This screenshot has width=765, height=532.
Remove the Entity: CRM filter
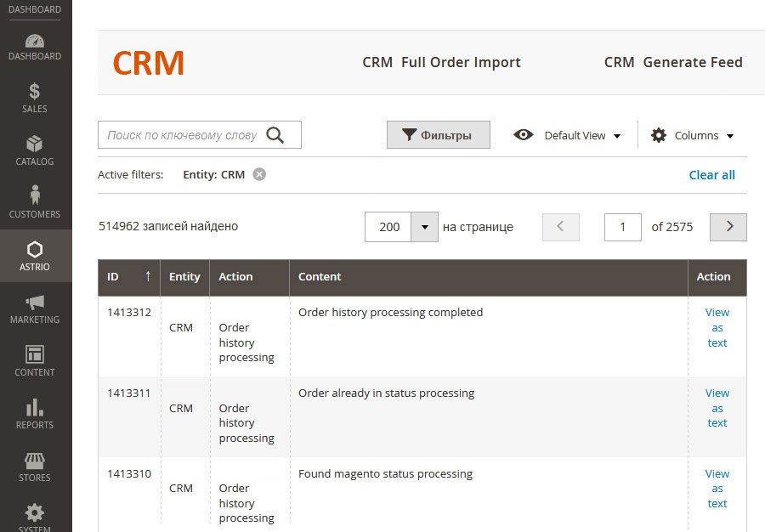[259, 174]
